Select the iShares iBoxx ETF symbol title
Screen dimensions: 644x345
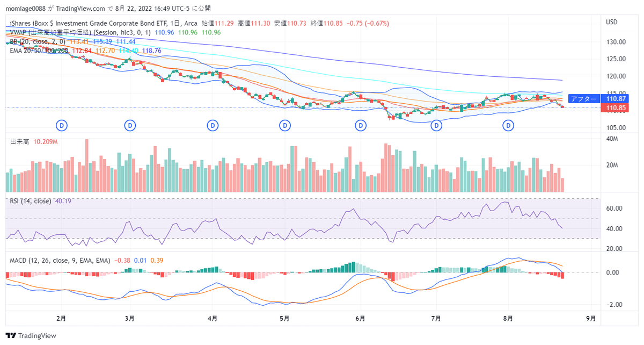[x=103, y=23]
